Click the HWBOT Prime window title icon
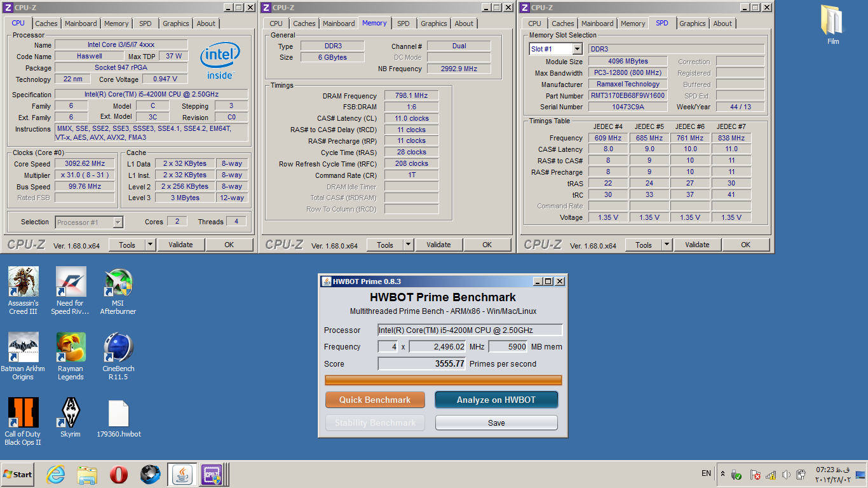Viewport: 868px width, 488px height. click(327, 281)
